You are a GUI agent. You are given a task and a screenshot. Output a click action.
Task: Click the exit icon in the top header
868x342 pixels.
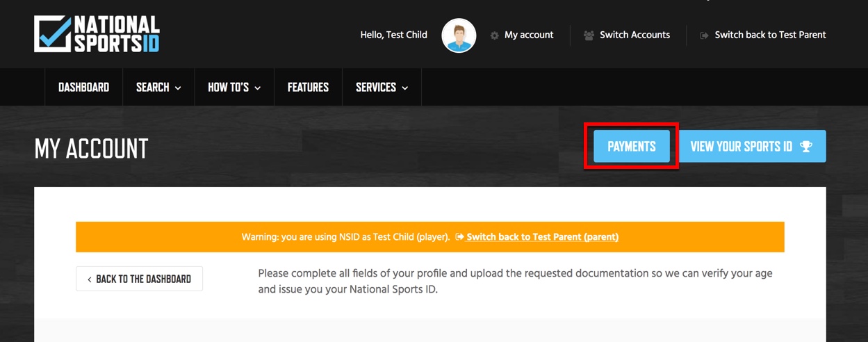click(x=704, y=35)
